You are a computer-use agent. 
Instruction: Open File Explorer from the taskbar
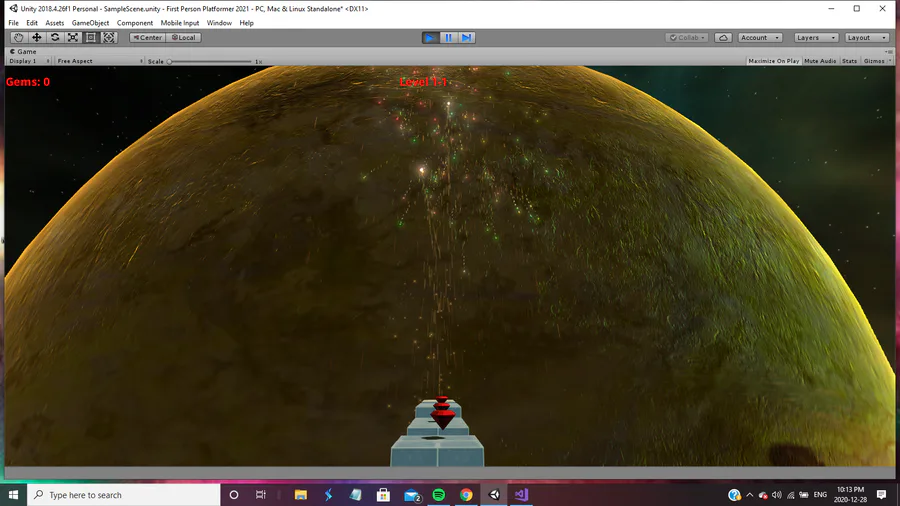(301, 495)
